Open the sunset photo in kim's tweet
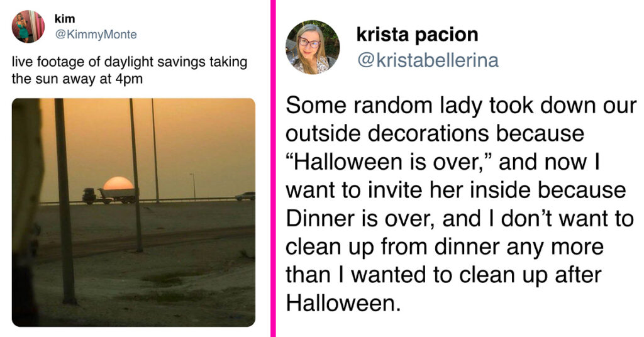 (x=133, y=213)
